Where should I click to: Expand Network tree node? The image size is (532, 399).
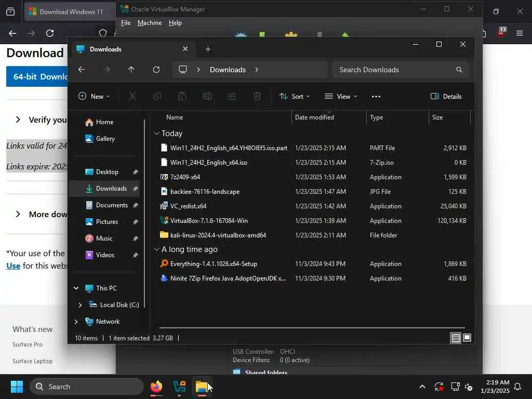[76, 322]
